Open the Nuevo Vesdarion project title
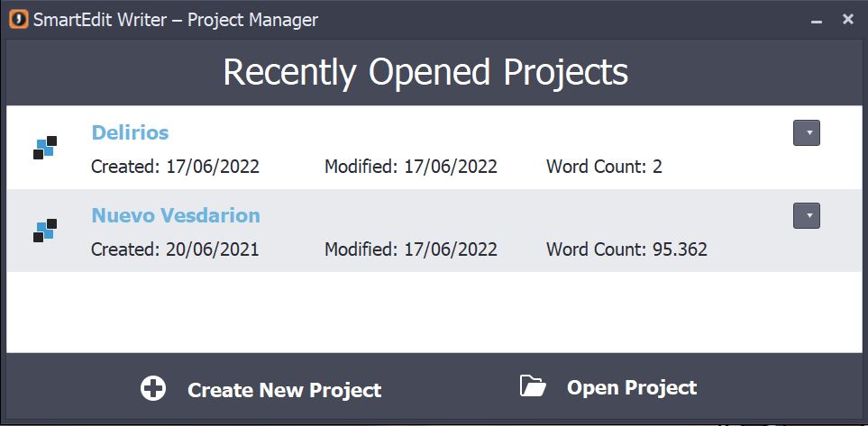The width and height of the screenshot is (868, 426). [x=176, y=215]
